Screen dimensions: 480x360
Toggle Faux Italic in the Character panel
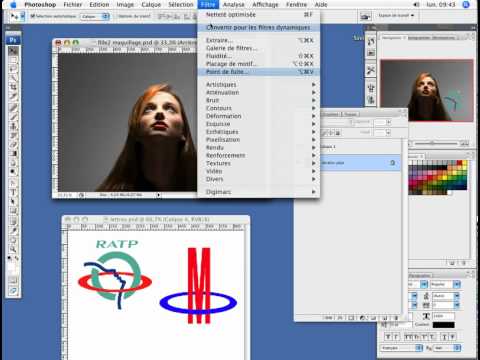pyautogui.click(x=396, y=337)
